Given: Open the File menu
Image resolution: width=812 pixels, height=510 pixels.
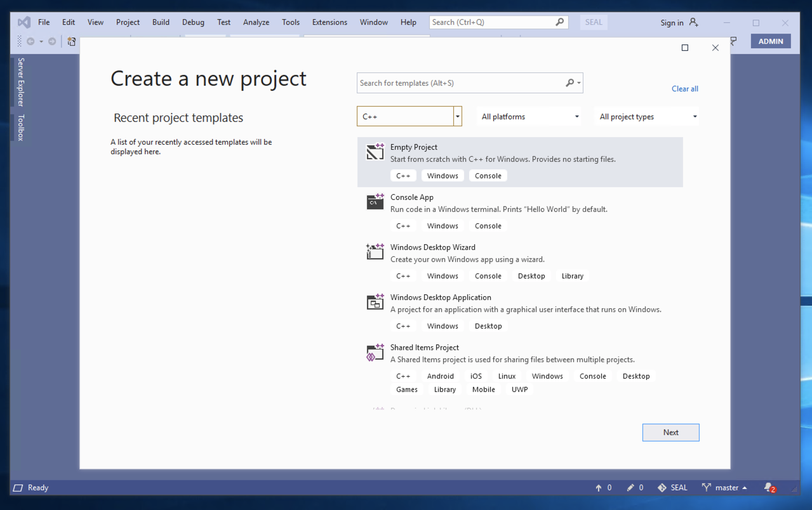Looking at the screenshot, I should tap(44, 22).
